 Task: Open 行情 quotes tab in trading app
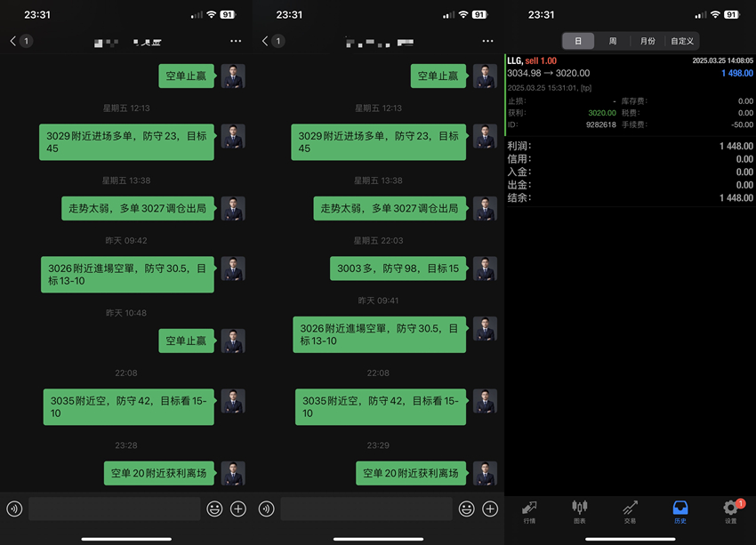(529, 512)
